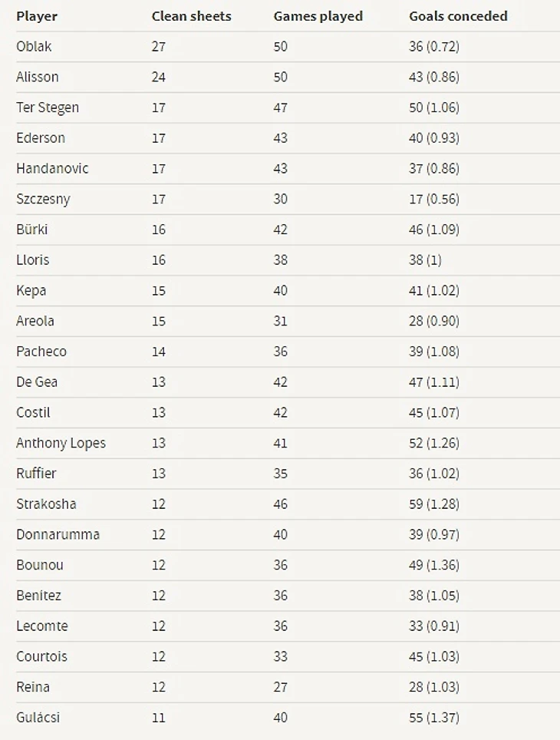
Task: Click Alisson in the player list
Action: pyautogui.click(x=38, y=77)
